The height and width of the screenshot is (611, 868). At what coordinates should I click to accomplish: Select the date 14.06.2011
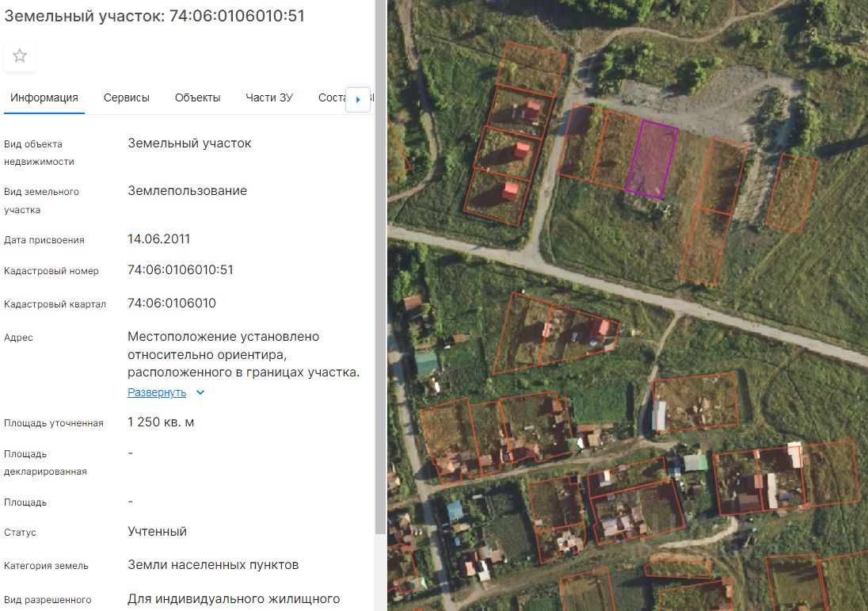pos(159,239)
